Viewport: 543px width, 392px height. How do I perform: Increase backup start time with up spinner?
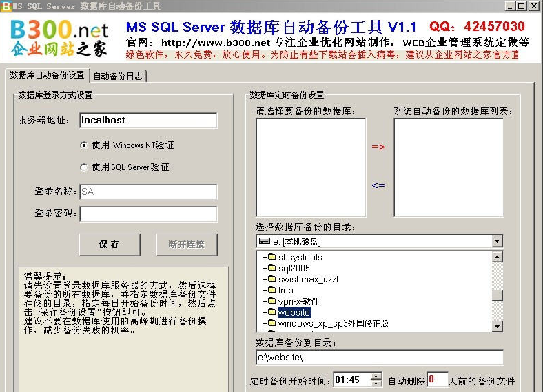[376, 376]
